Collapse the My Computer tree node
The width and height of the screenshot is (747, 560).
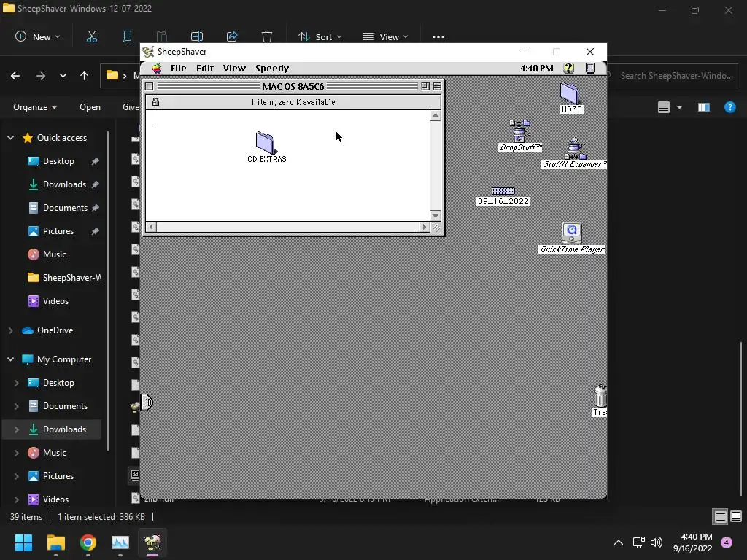pyautogui.click(x=10, y=359)
